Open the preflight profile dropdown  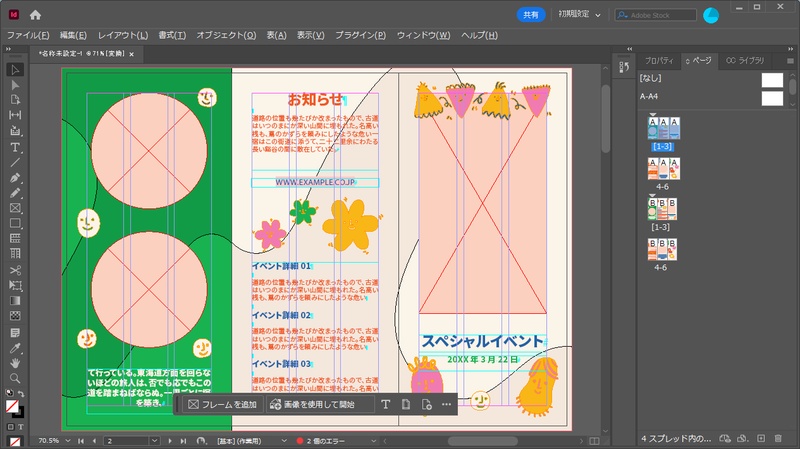284,441
